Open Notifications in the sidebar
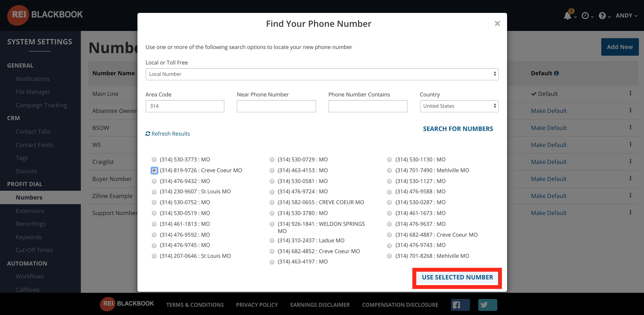The height and width of the screenshot is (315, 644). tap(33, 79)
